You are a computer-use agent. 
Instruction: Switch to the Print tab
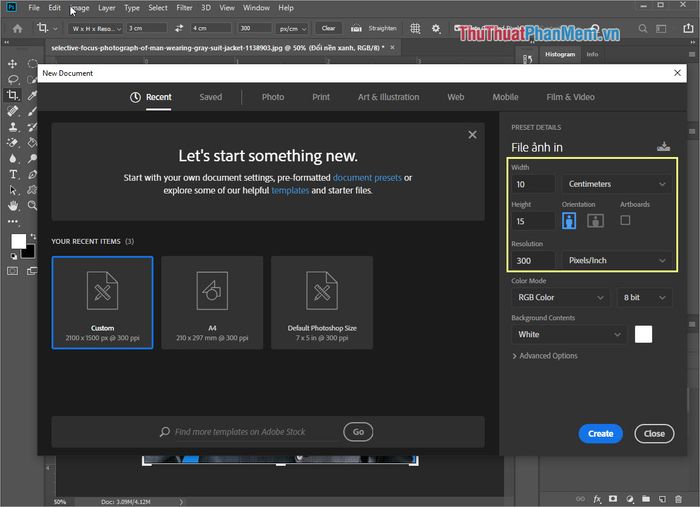click(321, 97)
